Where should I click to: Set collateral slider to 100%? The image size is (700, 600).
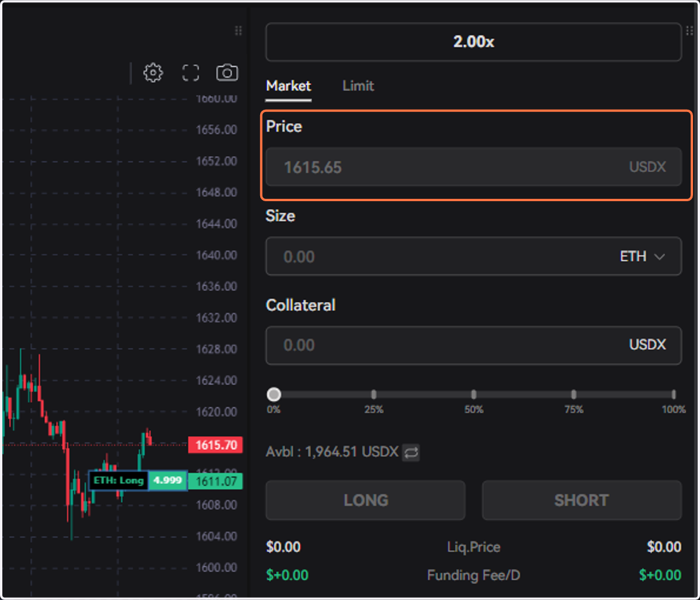[x=674, y=395]
